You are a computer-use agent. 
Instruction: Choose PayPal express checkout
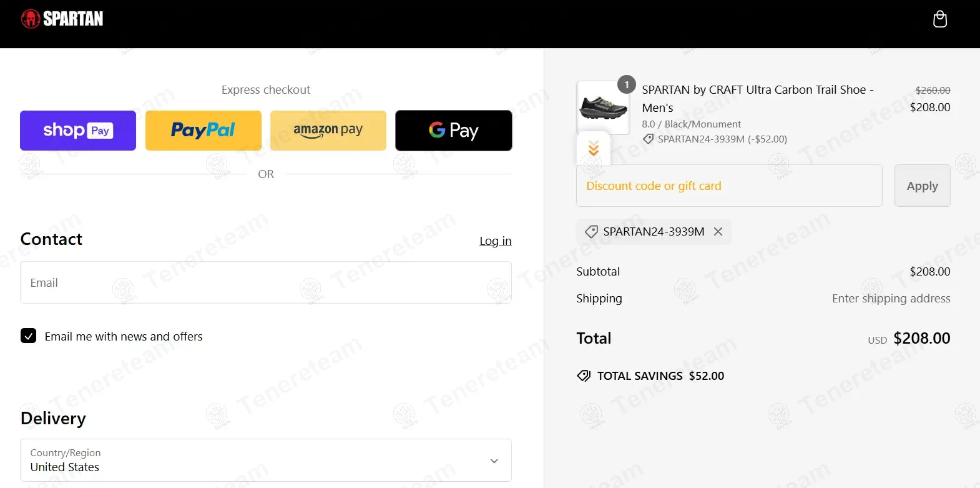click(x=203, y=131)
